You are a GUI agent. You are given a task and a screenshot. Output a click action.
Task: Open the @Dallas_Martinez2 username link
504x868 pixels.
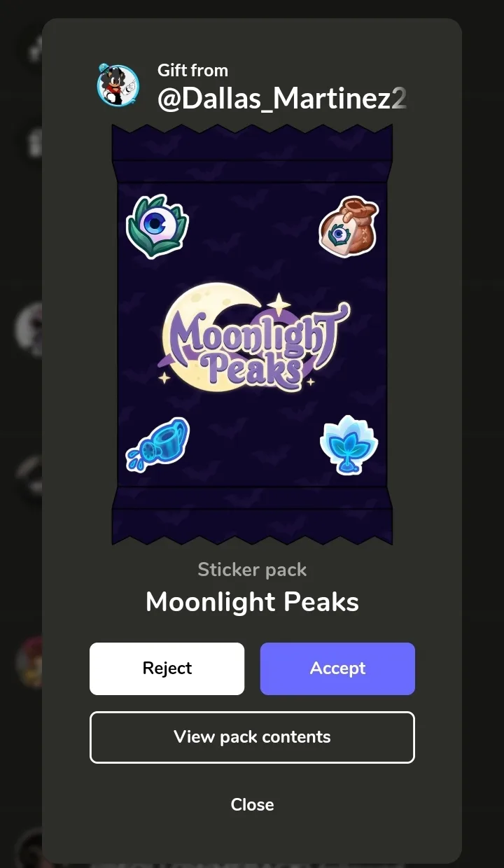[x=282, y=99]
